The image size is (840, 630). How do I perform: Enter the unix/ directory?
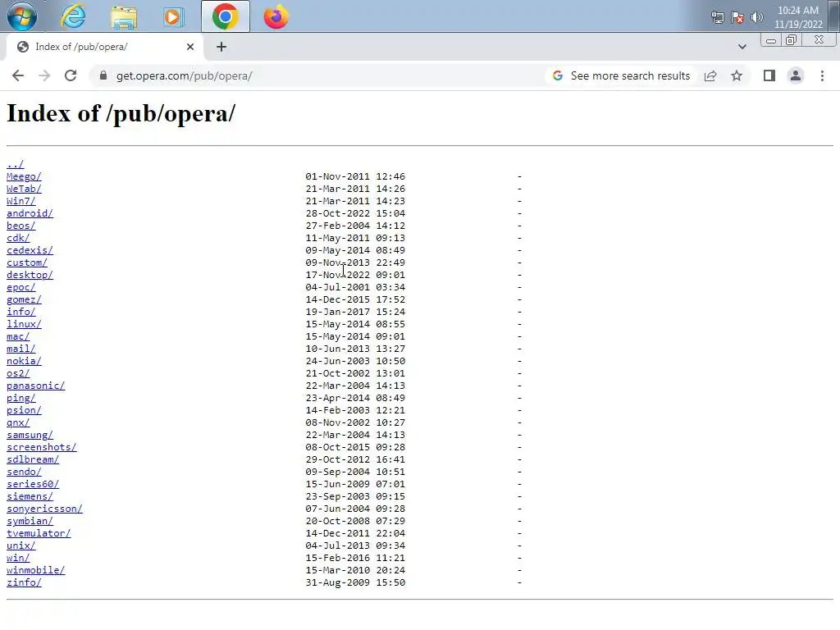21,546
